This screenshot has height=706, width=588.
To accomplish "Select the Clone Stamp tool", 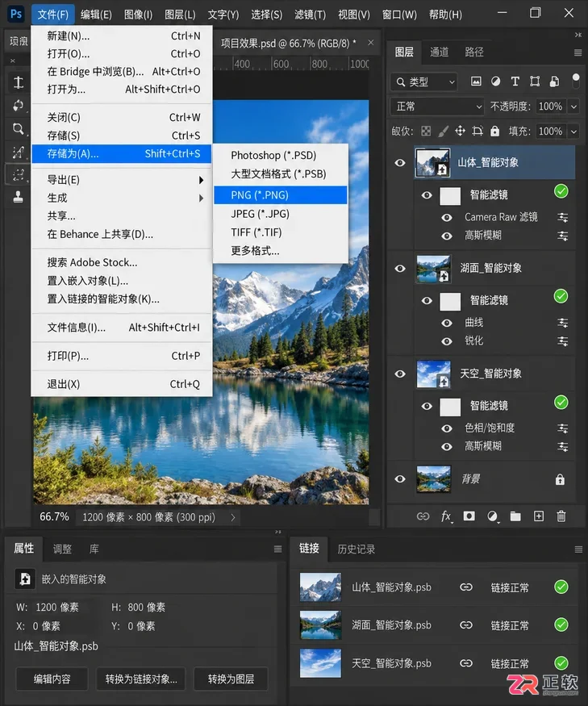I will tap(18, 197).
